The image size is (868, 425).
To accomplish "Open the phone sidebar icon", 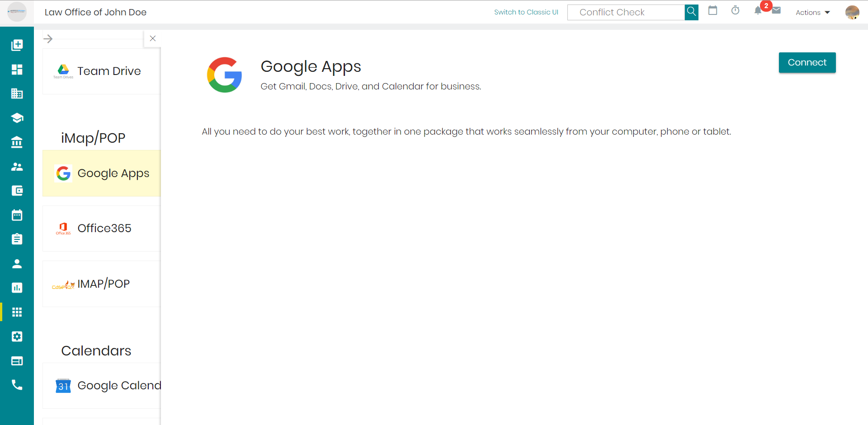I will (x=17, y=385).
